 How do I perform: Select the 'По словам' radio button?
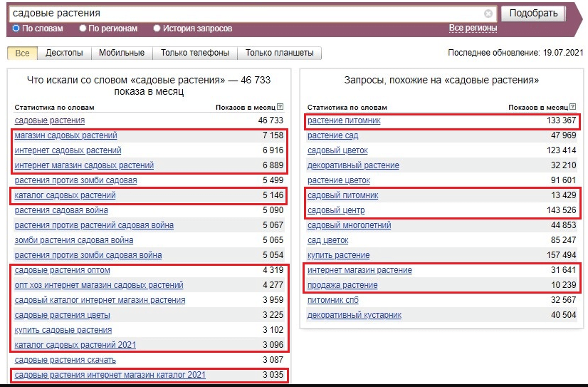16,29
